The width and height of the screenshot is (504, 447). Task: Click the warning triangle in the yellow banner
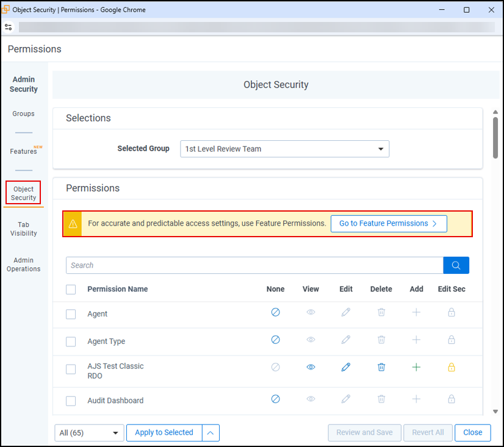[x=72, y=223]
